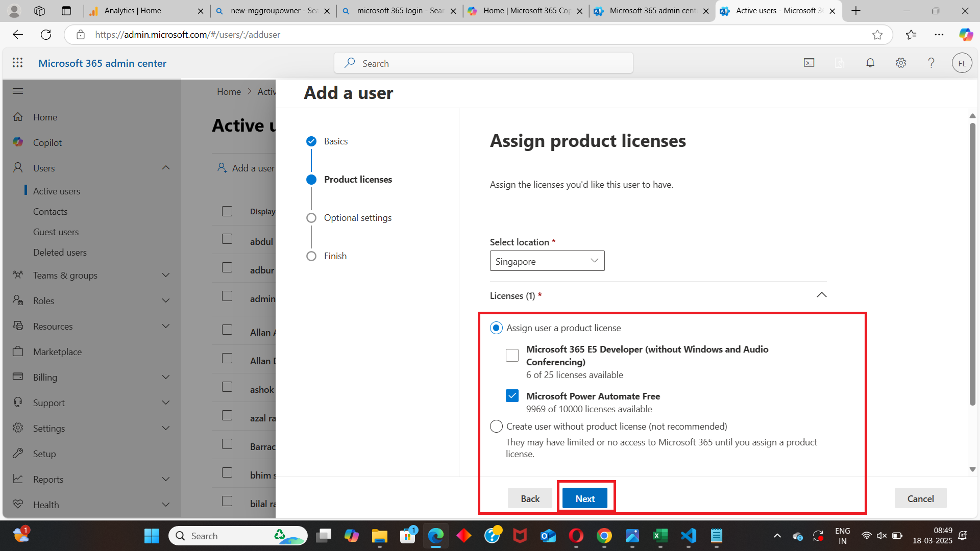
Task: Uncheck Microsoft Power Automate Free license
Action: (512, 395)
